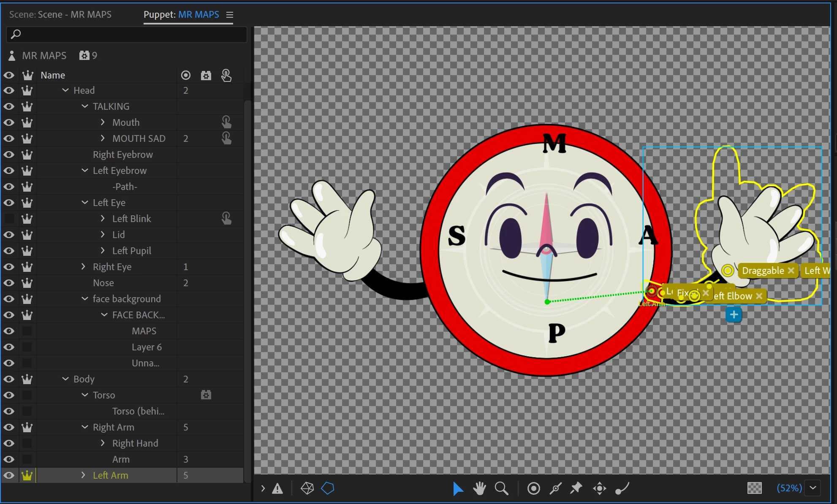Image resolution: width=837 pixels, height=504 pixels.
Task: Toggle transparency checkerboard background
Action: tap(754, 488)
